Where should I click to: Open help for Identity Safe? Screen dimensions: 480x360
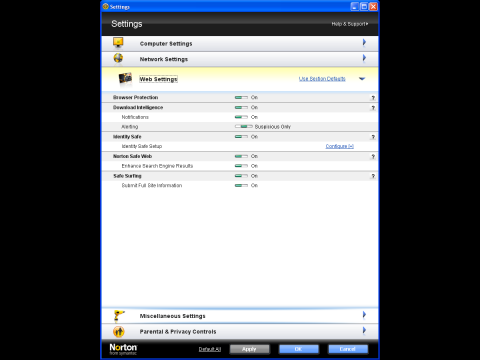tap(373, 137)
